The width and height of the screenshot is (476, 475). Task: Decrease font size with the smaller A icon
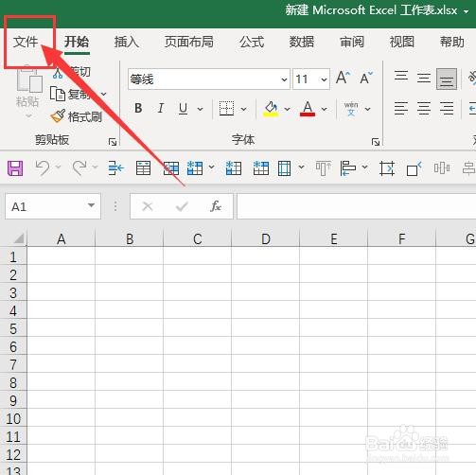(366, 78)
